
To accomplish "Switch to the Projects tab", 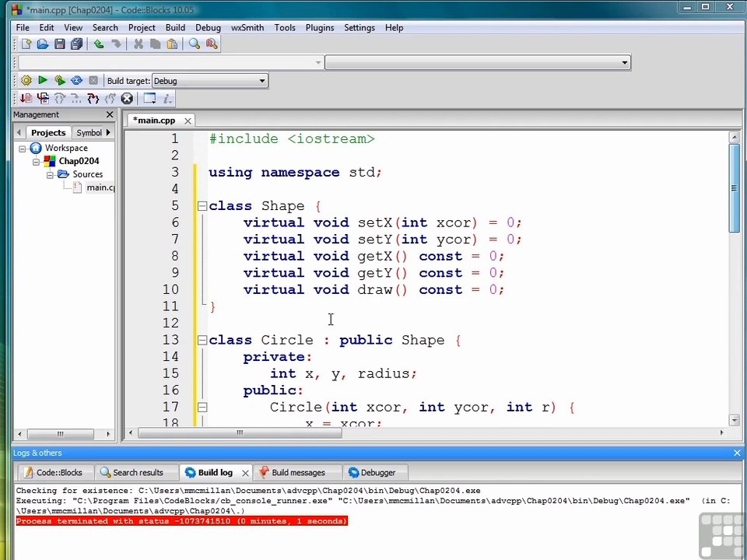I will click(x=48, y=132).
